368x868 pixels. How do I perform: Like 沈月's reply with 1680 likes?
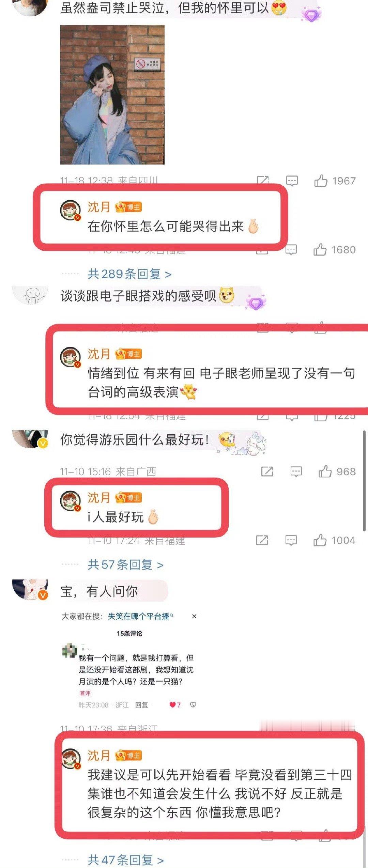click(x=320, y=250)
